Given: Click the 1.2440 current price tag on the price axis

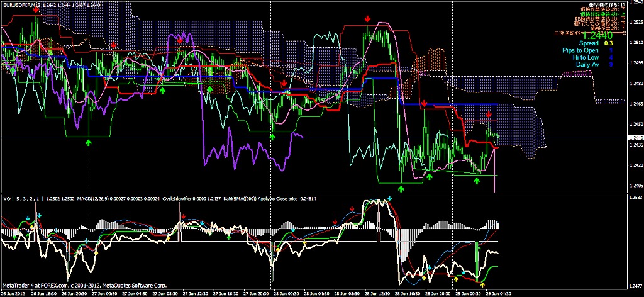Looking at the screenshot, I should [636, 137].
